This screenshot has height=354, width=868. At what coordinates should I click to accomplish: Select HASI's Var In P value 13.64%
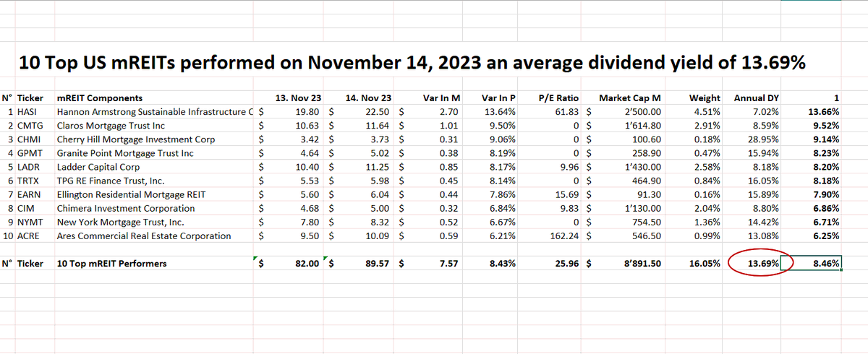(502, 112)
